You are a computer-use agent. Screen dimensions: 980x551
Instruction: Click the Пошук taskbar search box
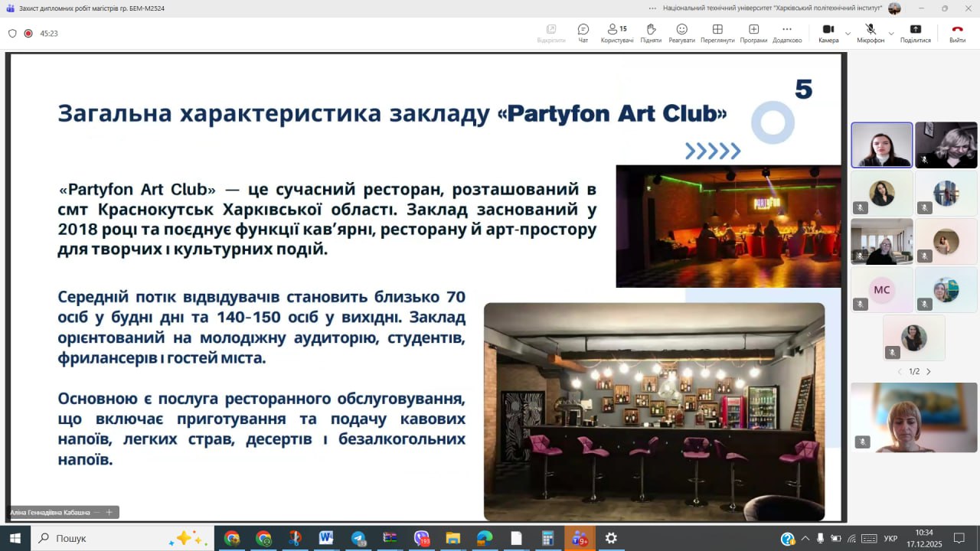(x=122, y=538)
